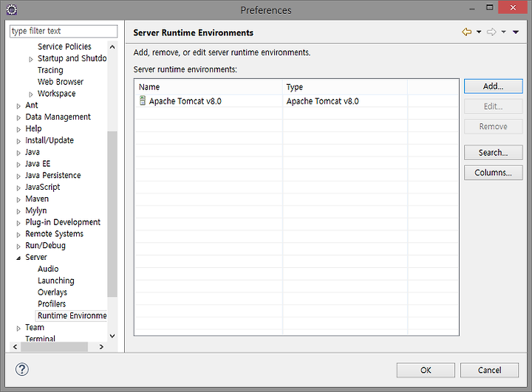Click the Remove button

point(493,126)
